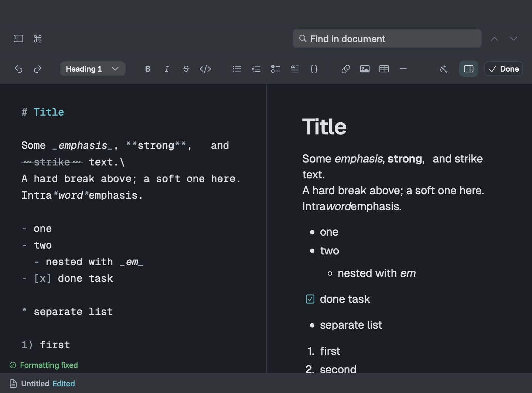Toggle the split preview pane
Screen dimensions: 532x393
pos(469,69)
